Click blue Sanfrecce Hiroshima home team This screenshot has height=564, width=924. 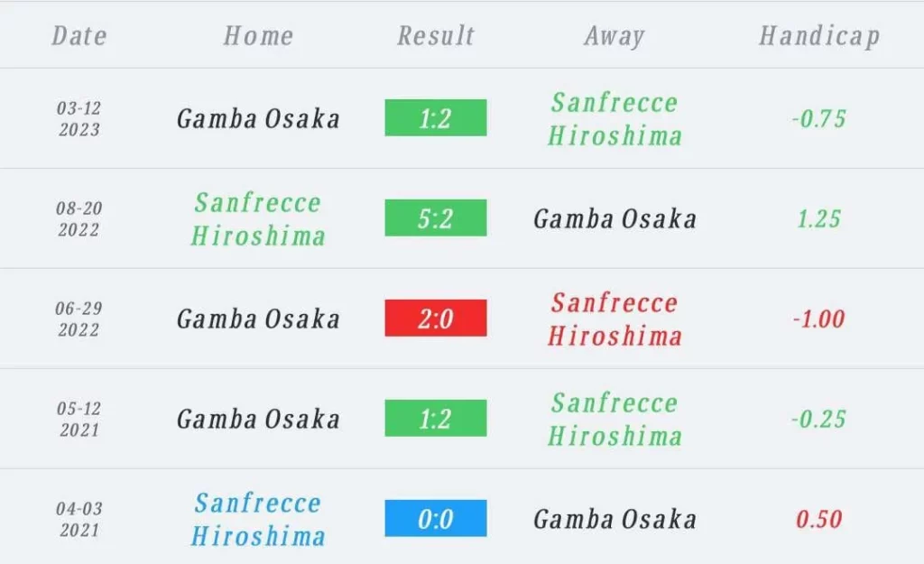point(258,520)
